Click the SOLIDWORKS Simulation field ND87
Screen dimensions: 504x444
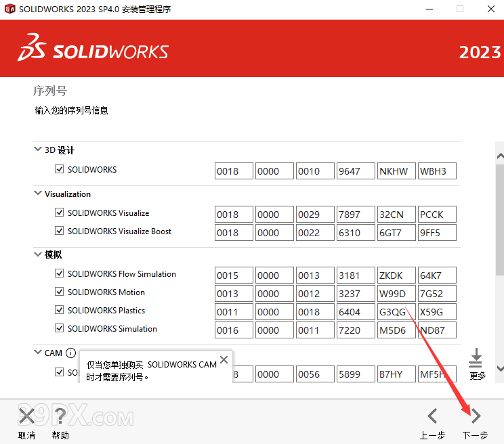point(437,330)
